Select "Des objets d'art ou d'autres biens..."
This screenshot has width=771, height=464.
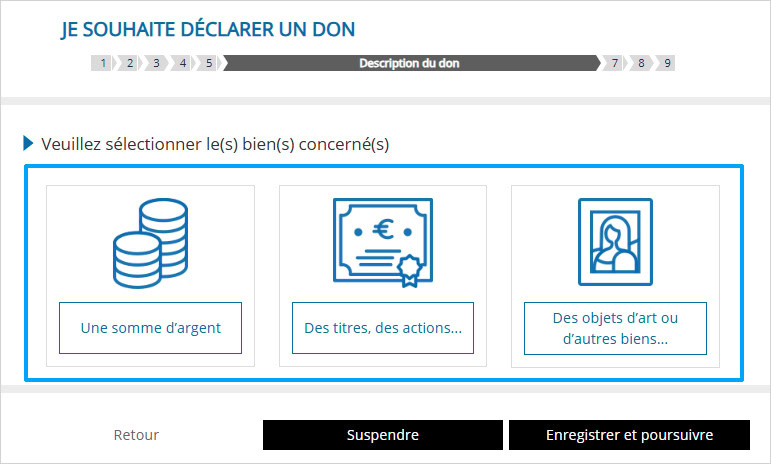pos(615,328)
